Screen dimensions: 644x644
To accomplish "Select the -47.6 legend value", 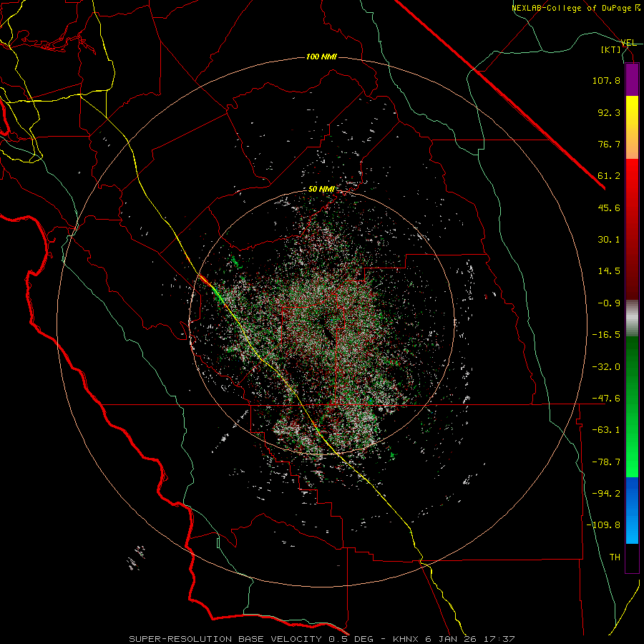I will click(x=606, y=399).
